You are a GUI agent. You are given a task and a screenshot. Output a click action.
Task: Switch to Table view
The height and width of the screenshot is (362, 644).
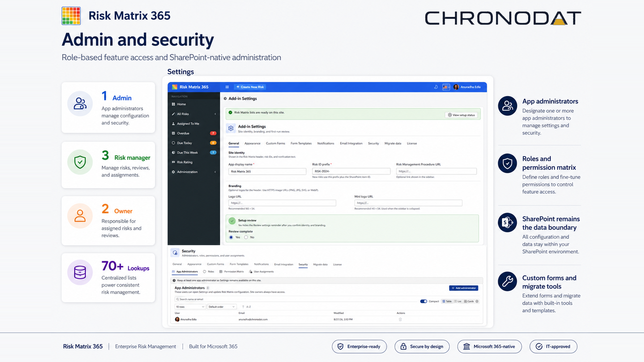(x=447, y=301)
